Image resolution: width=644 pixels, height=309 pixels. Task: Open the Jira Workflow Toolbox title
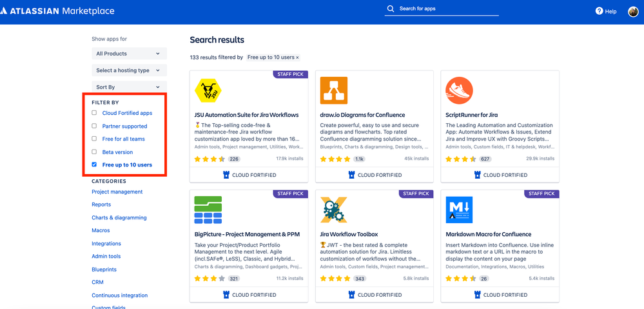349,235
